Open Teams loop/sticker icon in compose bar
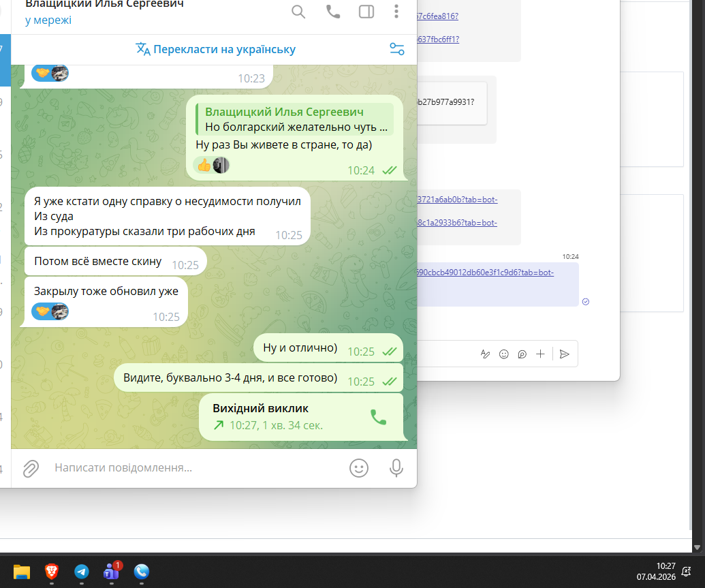This screenshot has width=705, height=588. (x=522, y=354)
